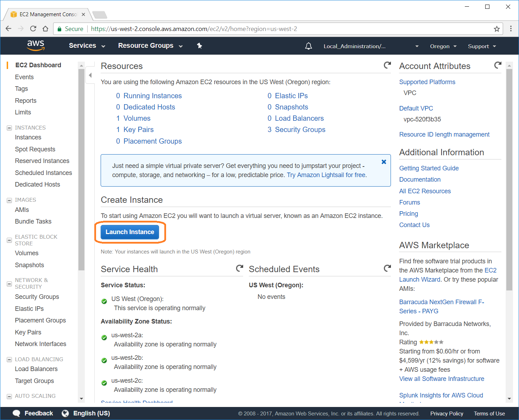Screen dimensions: 519x420
Task: Collapse the left navigation sidebar arrow
Action: 90,75
